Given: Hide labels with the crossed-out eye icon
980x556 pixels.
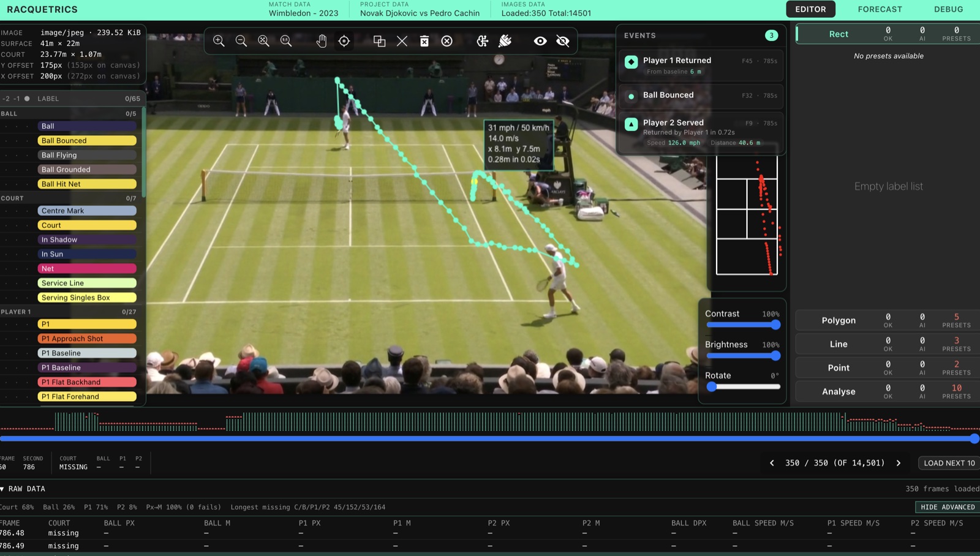Looking at the screenshot, I should pyautogui.click(x=563, y=41).
